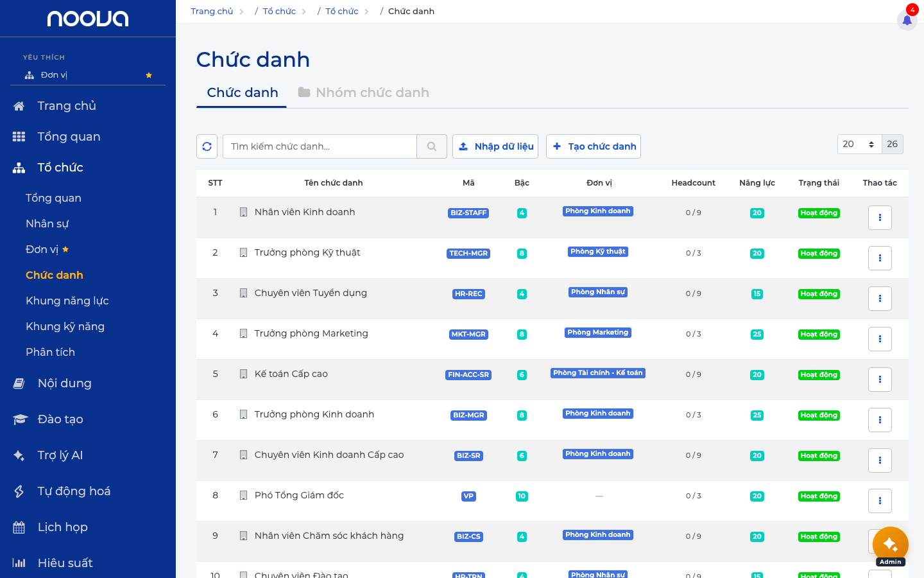Click the Trang chủ home icon
The image size is (924, 578).
(x=19, y=106)
